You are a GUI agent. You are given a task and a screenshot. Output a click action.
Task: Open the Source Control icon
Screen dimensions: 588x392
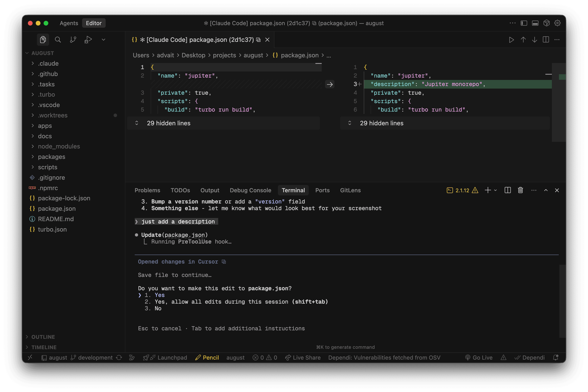point(73,39)
